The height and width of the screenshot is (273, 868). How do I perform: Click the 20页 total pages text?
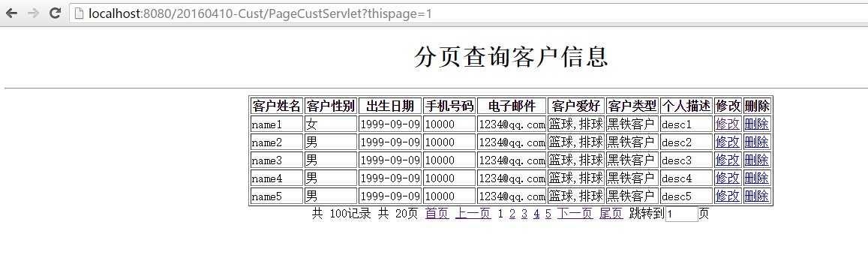[407, 214]
